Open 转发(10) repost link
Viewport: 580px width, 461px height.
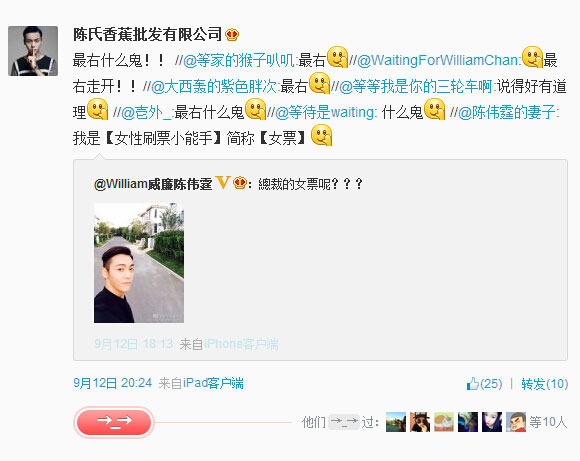coord(544,384)
